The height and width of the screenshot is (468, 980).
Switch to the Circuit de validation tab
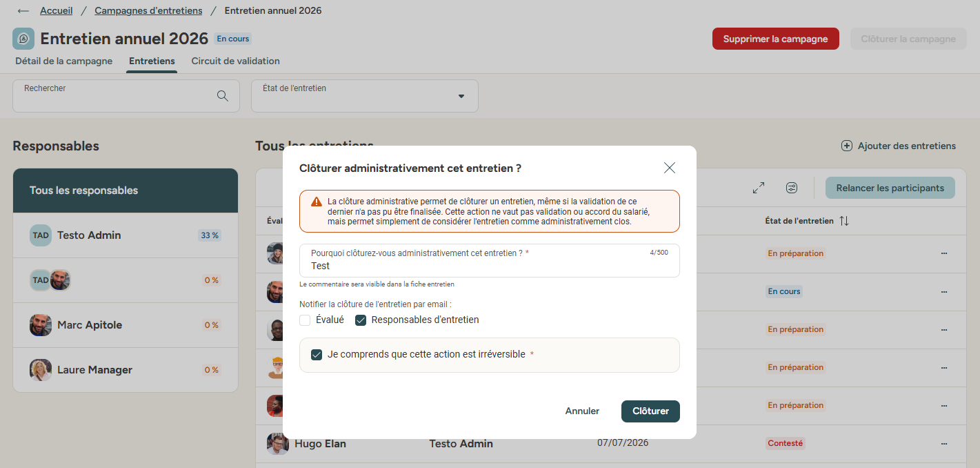[x=235, y=61]
